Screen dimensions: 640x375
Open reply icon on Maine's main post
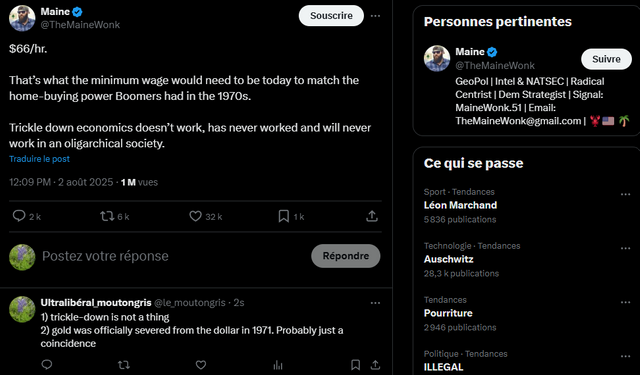(x=19, y=216)
